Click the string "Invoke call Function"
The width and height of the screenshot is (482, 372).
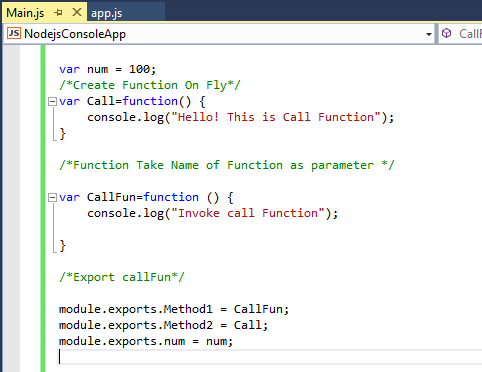pos(248,213)
